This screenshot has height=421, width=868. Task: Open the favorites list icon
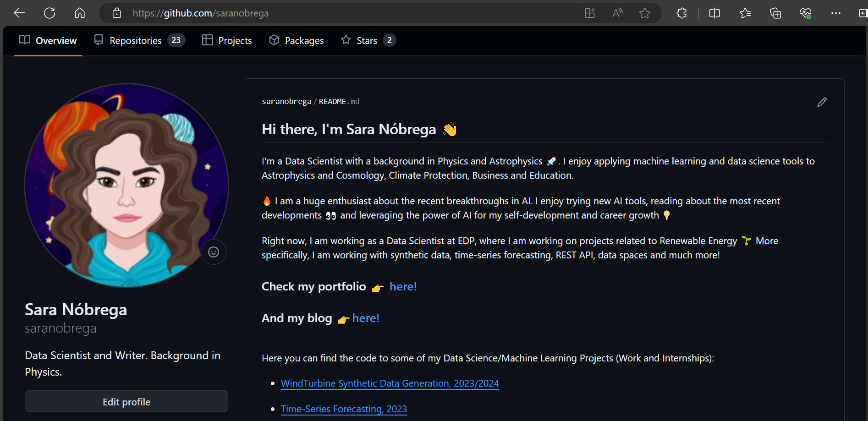coord(745,13)
